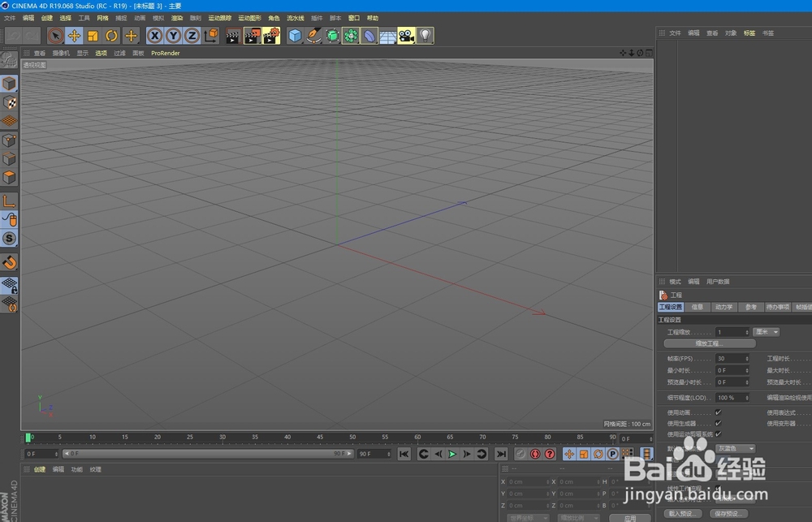Click the red question mark keyframe selection icon
The height and width of the screenshot is (522, 812).
coord(550,454)
